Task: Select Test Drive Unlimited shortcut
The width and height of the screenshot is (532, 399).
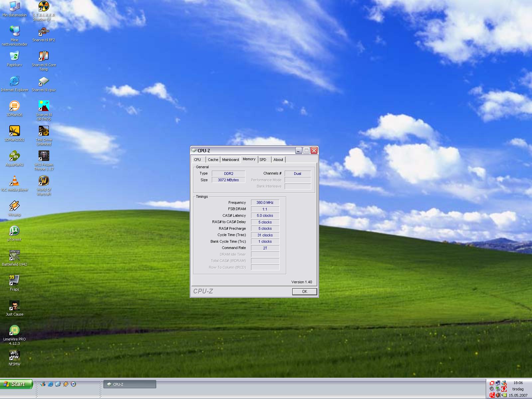Action: point(44,136)
